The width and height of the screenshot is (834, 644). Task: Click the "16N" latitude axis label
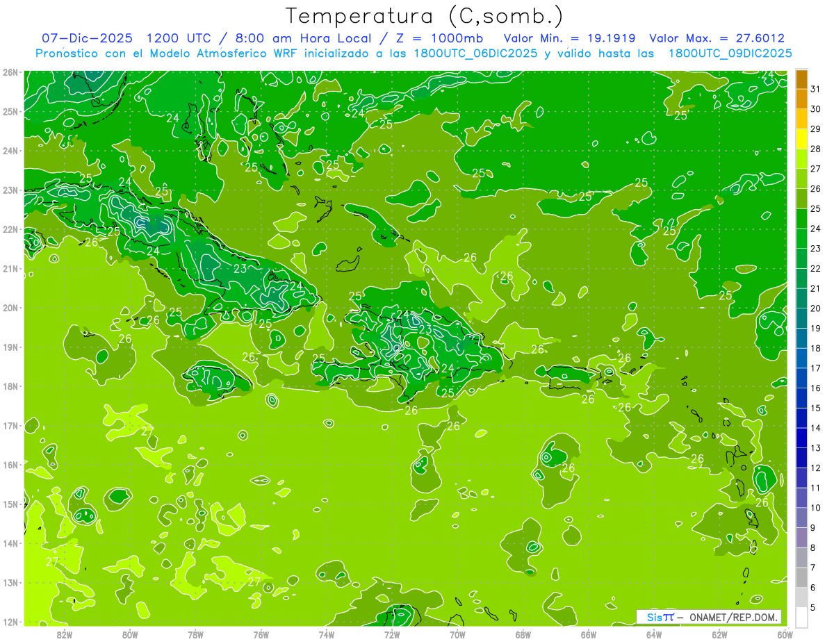click(x=10, y=465)
